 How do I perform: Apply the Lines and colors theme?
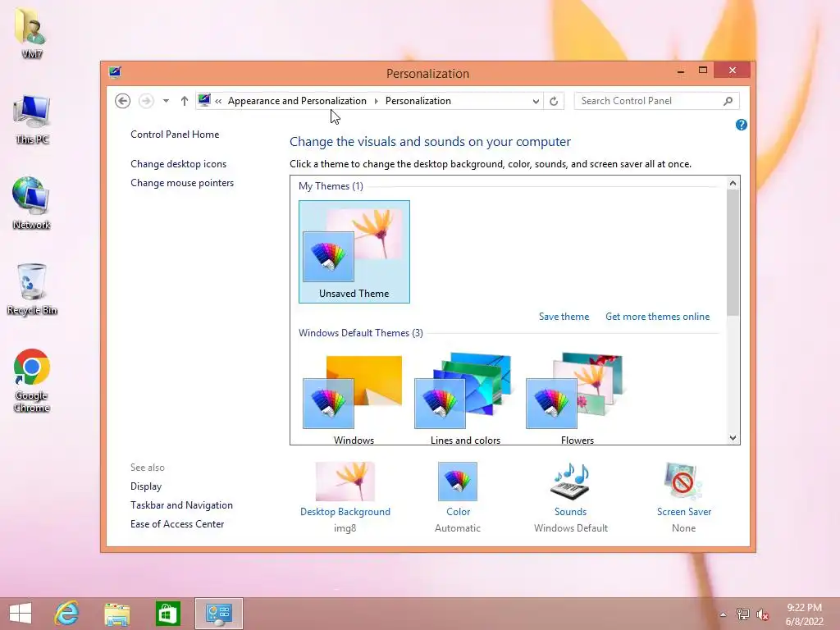[x=465, y=398]
